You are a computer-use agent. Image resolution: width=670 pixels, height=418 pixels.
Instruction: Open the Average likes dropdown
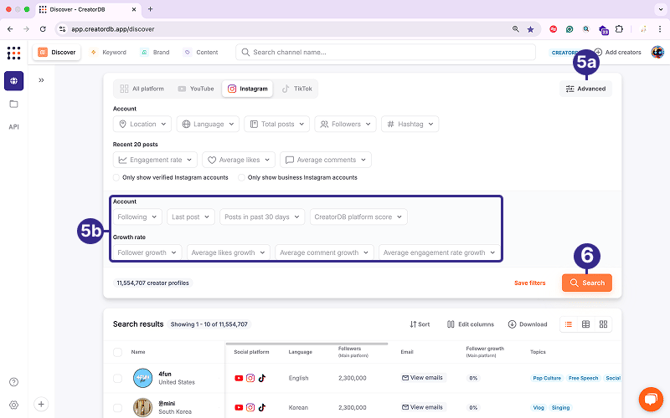coord(239,160)
